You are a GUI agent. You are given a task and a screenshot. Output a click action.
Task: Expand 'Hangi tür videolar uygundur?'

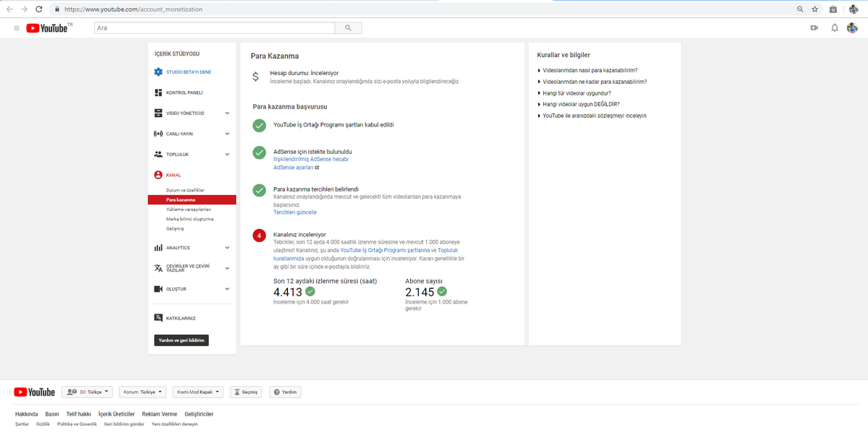[x=576, y=93]
